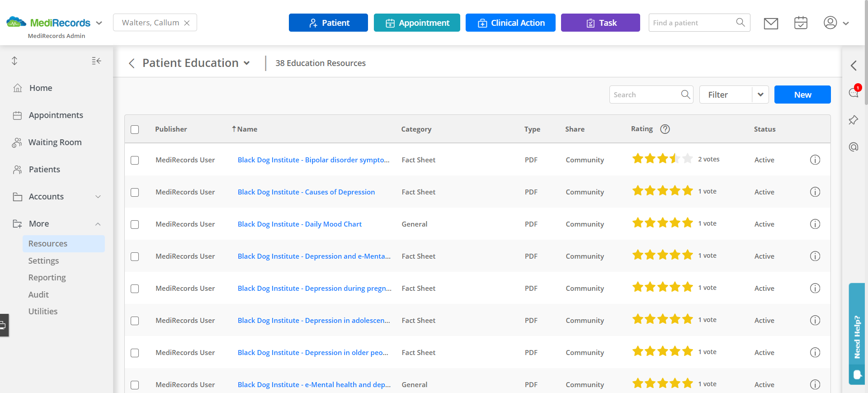This screenshot has width=868, height=393.
Task: Toggle the select-all checkbox in table header
Action: click(x=135, y=129)
